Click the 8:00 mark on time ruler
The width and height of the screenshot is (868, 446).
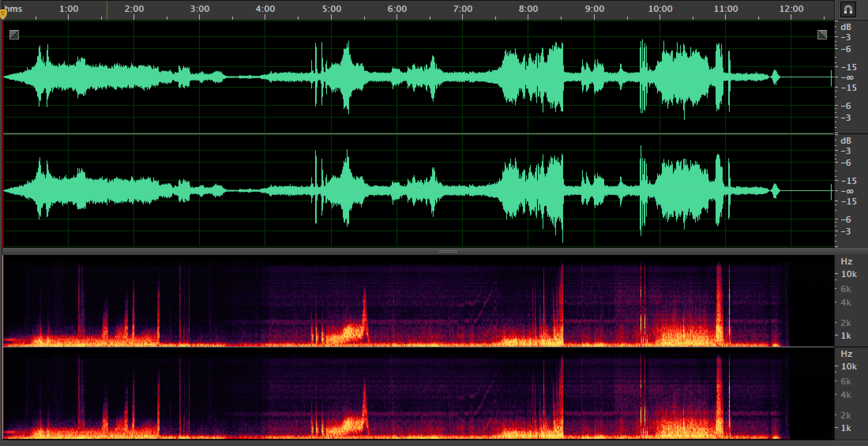pyautogui.click(x=528, y=9)
